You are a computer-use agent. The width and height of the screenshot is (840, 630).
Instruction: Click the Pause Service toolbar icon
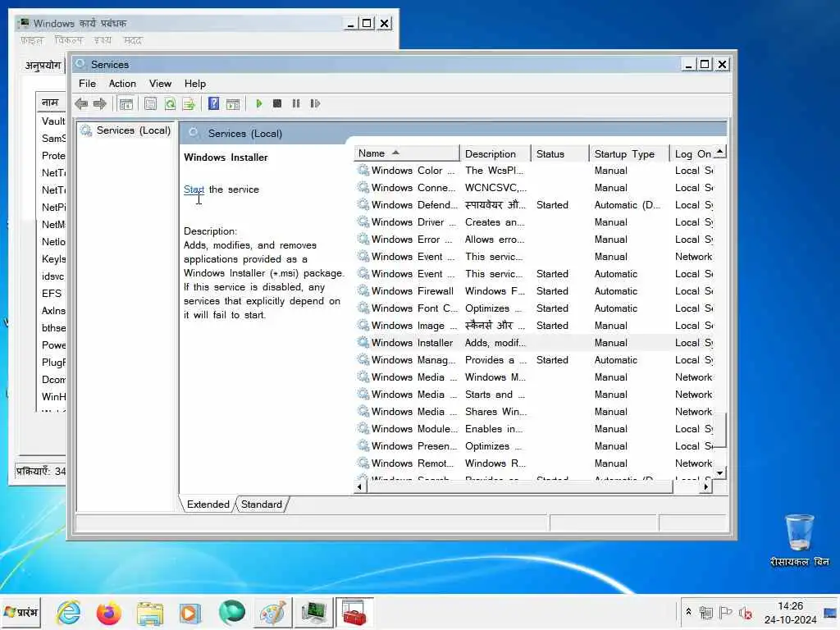(x=295, y=103)
